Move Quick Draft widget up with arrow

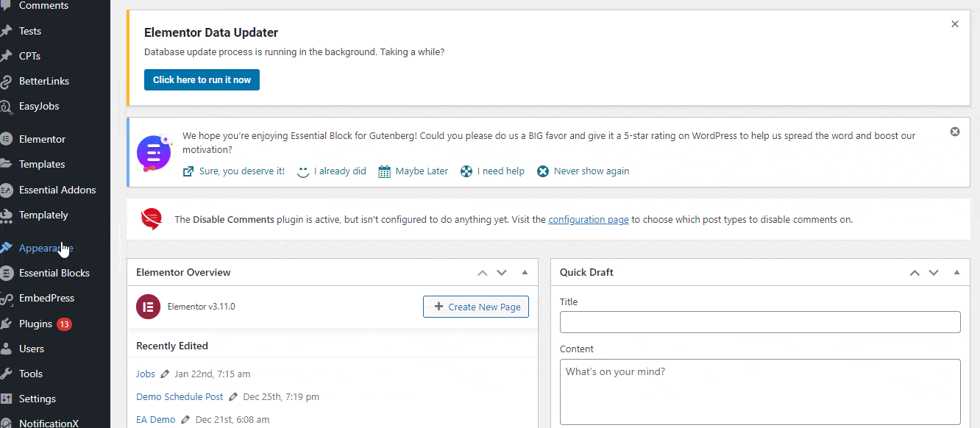click(915, 273)
